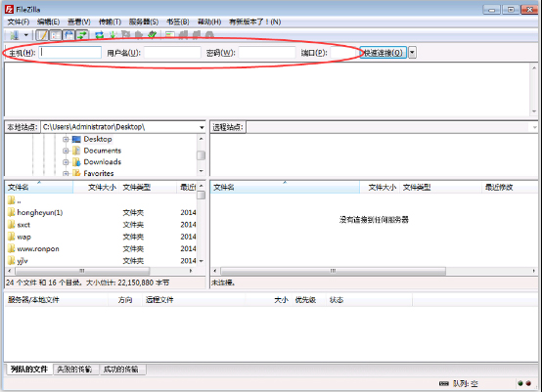542x392 pixels.
Task: Sort remote files by 文件名 column
Action: coord(285,187)
